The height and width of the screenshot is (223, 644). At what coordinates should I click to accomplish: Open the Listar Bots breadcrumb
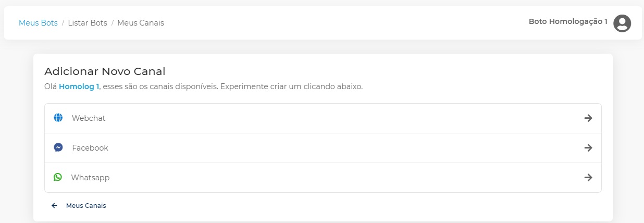88,23
